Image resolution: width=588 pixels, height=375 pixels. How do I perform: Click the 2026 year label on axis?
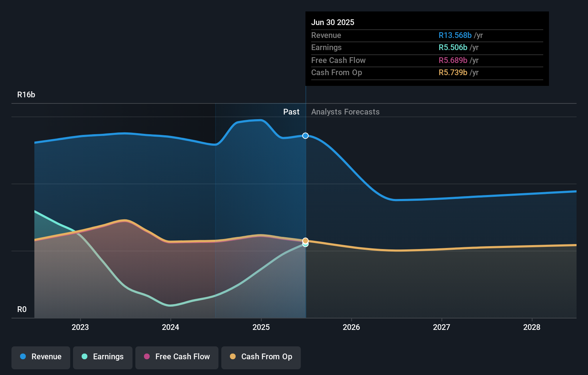click(352, 327)
